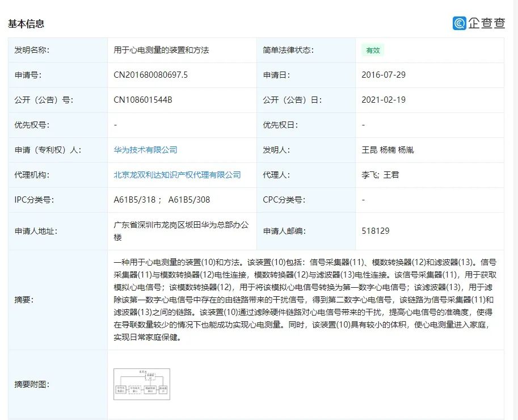The width and height of the screenshot is (518, 420).
Task: Click the application date 2016-07-29
Action: [x=384, y=75]
